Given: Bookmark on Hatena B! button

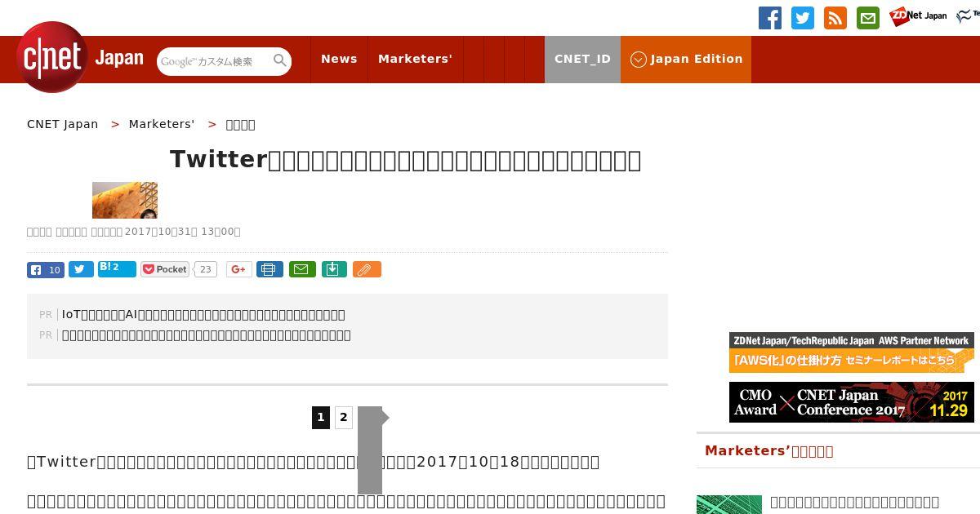Looking at the screenshot, I should pyautogui.click(x=117, y=269).
